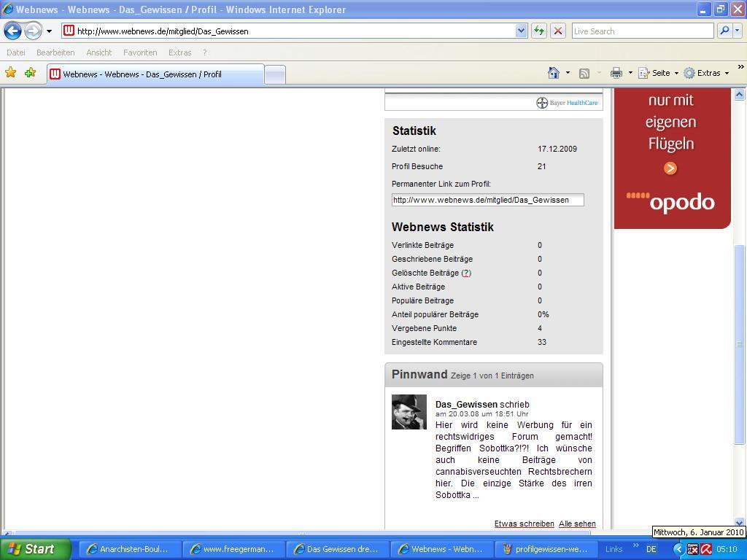Click the permanent profile link field
The height and width of the screenshot is (560, 747).
click(487, 200)
